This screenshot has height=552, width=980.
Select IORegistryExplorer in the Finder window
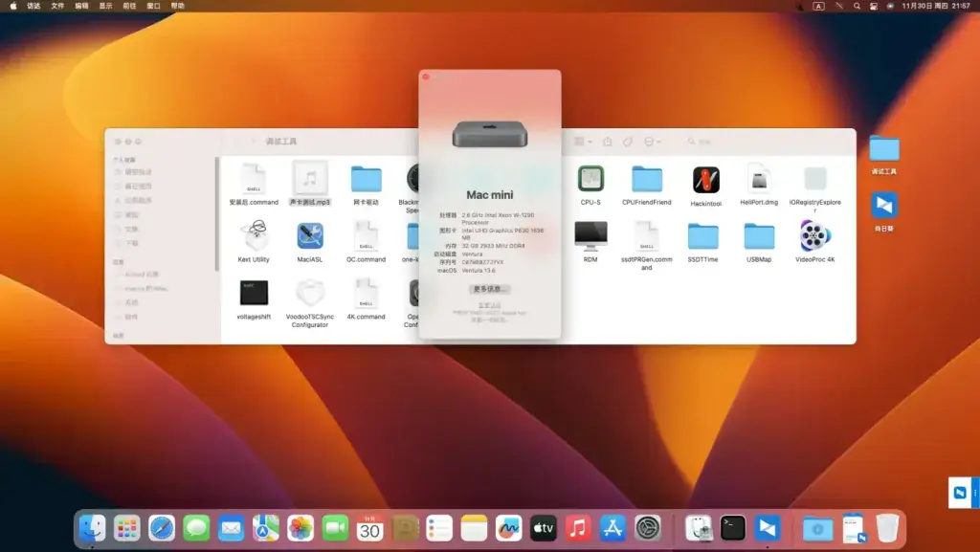coord(815,180)
